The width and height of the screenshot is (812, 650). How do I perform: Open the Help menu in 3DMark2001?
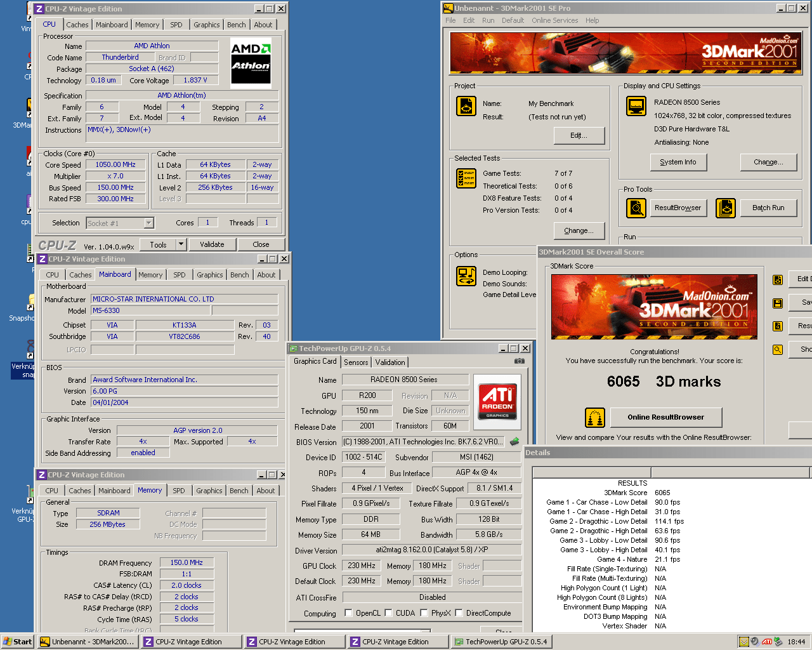click(x=592, y=20)
